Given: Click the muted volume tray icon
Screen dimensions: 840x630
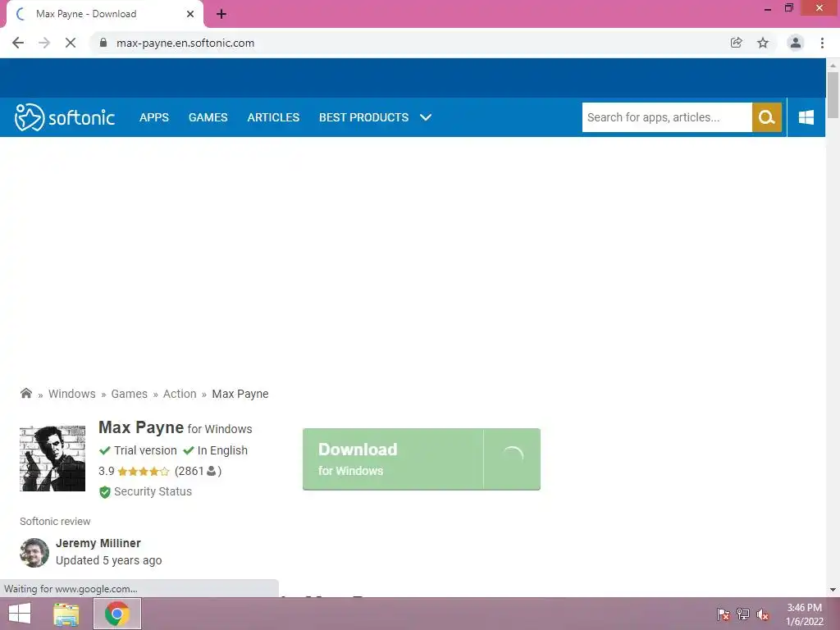Looking at the screenshot, I should tap(763, 614).
